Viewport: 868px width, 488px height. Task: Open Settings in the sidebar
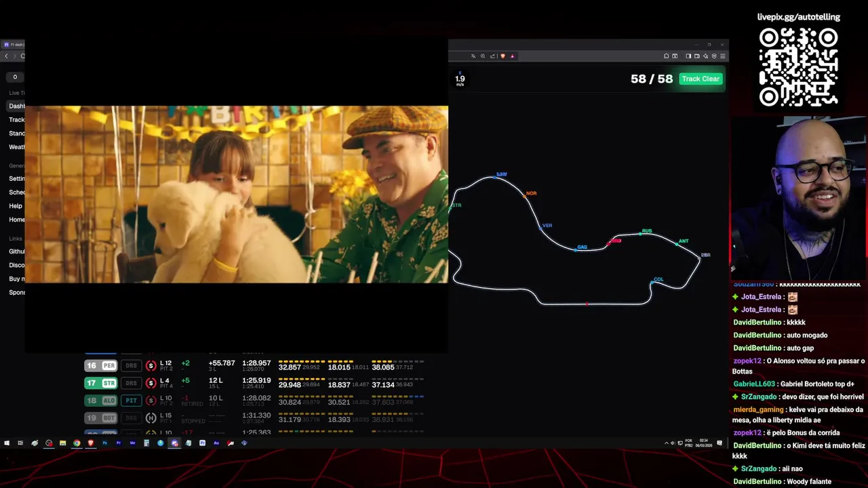tap(16, 179)
